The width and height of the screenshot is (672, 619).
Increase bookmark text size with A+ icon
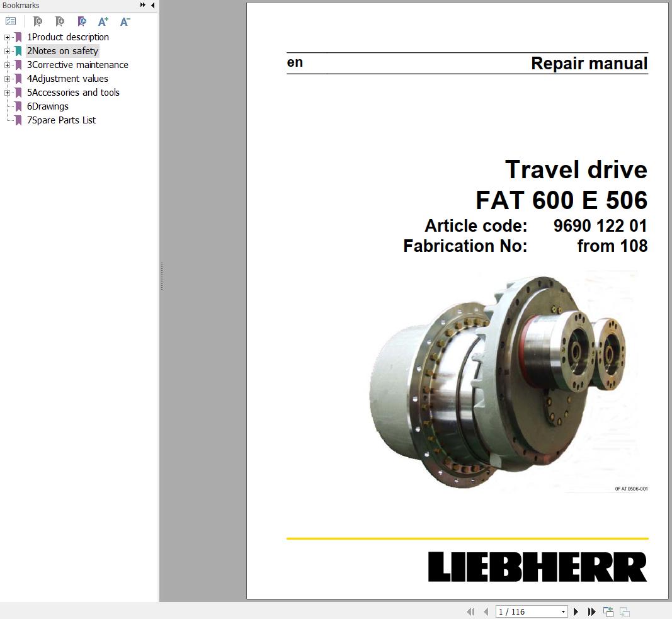[x=103, y=21]
